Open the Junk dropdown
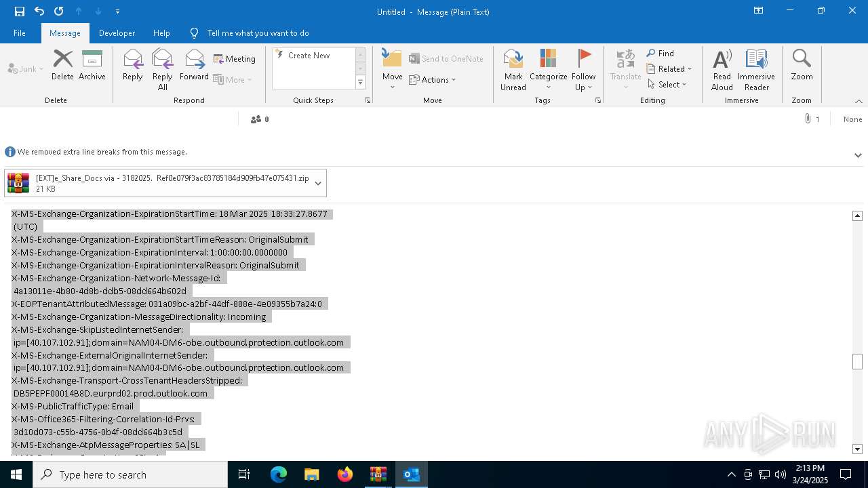868x488 pixels. tap(26, 68)
